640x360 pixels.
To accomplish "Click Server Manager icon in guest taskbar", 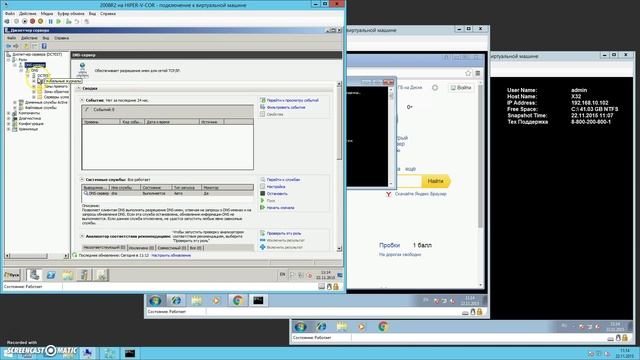I will coord(34,275).
